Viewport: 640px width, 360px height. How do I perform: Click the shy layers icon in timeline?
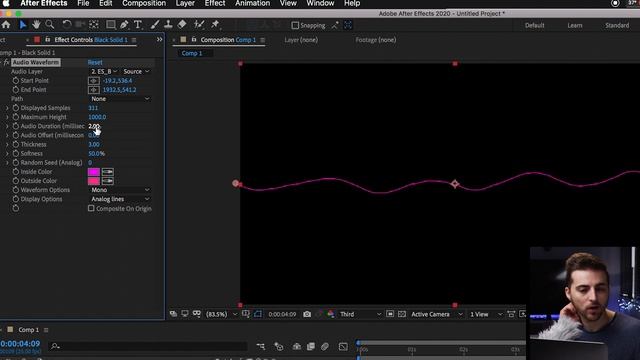(x=297, y=347)
